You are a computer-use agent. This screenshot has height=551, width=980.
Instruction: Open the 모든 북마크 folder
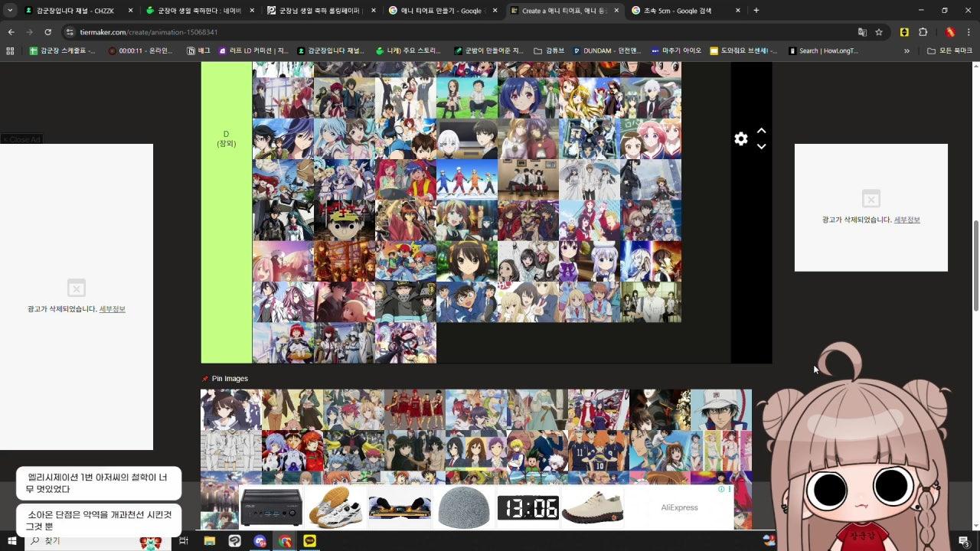point(949,51)
